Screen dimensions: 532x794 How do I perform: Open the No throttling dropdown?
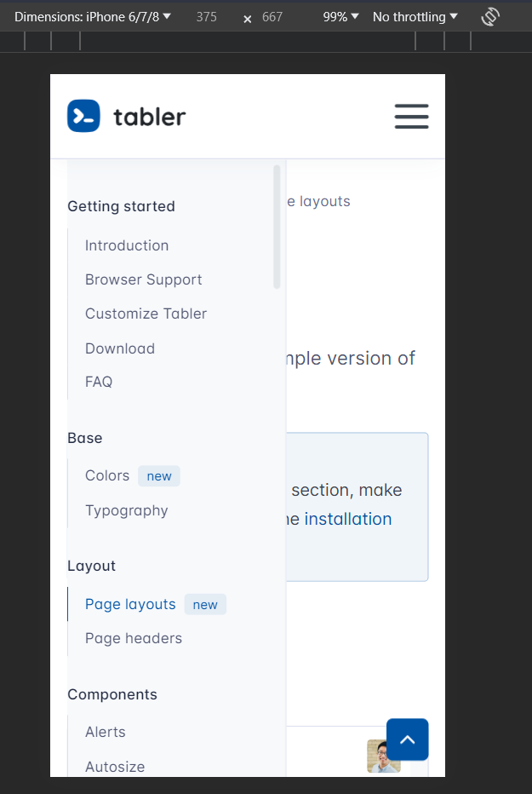point(415,15)
